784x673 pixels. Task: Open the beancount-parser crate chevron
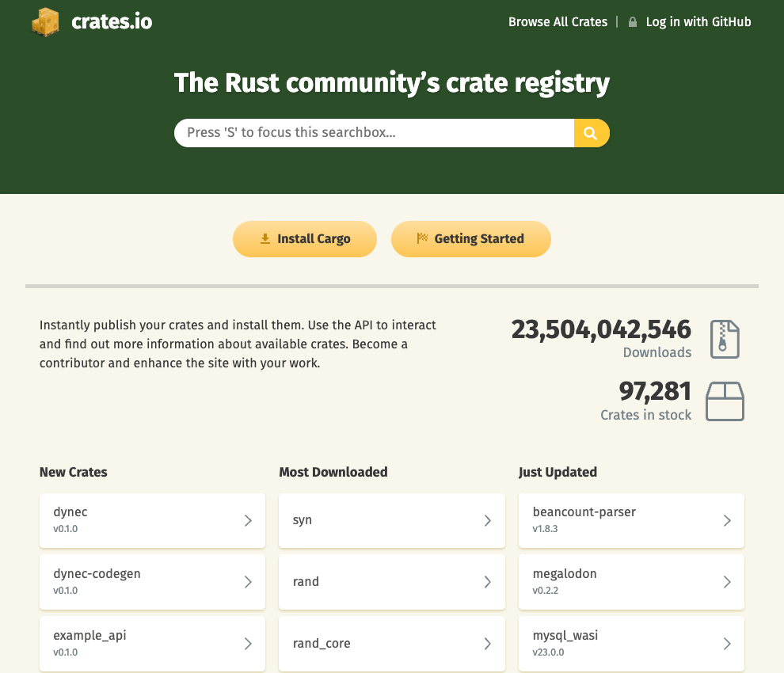(727, 520)
